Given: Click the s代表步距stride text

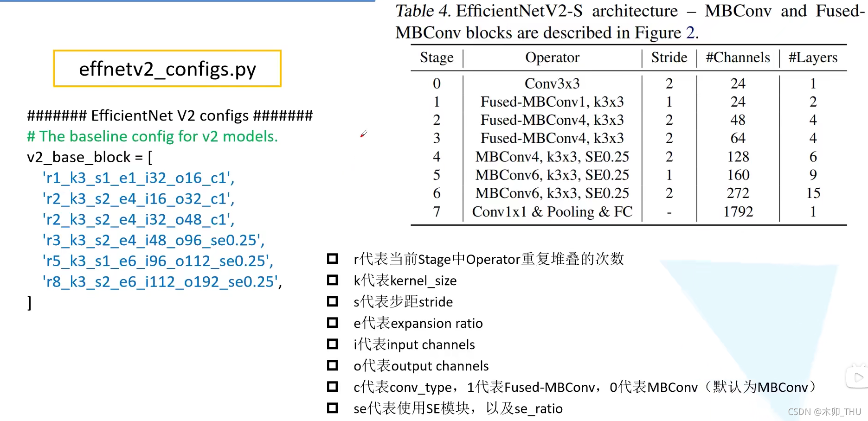Looking at the screenshot, I should [x=403, y=302].
